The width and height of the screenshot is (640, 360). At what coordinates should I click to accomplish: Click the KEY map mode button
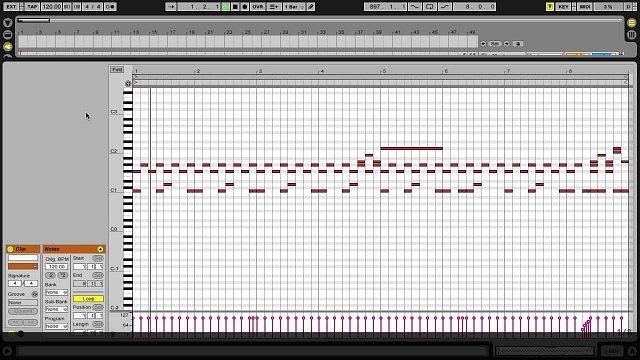click(x=563, y=7)
